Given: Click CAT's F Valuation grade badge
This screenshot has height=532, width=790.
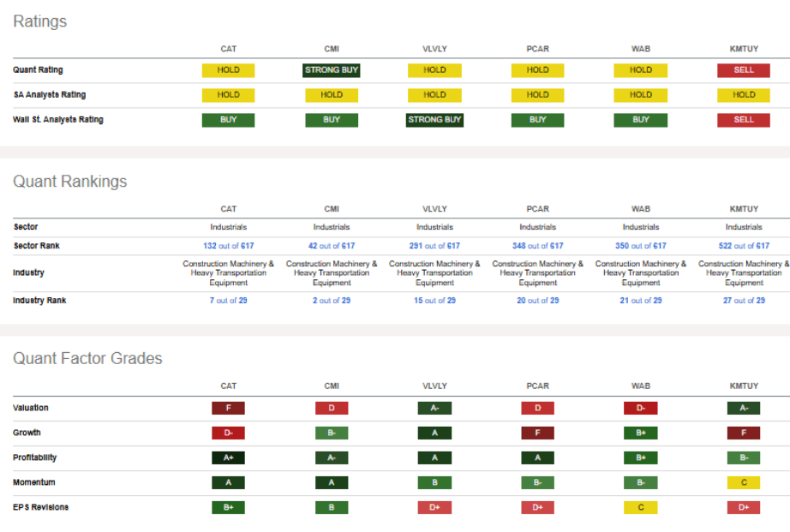Looking at the screenshot, I should [228, 409].
